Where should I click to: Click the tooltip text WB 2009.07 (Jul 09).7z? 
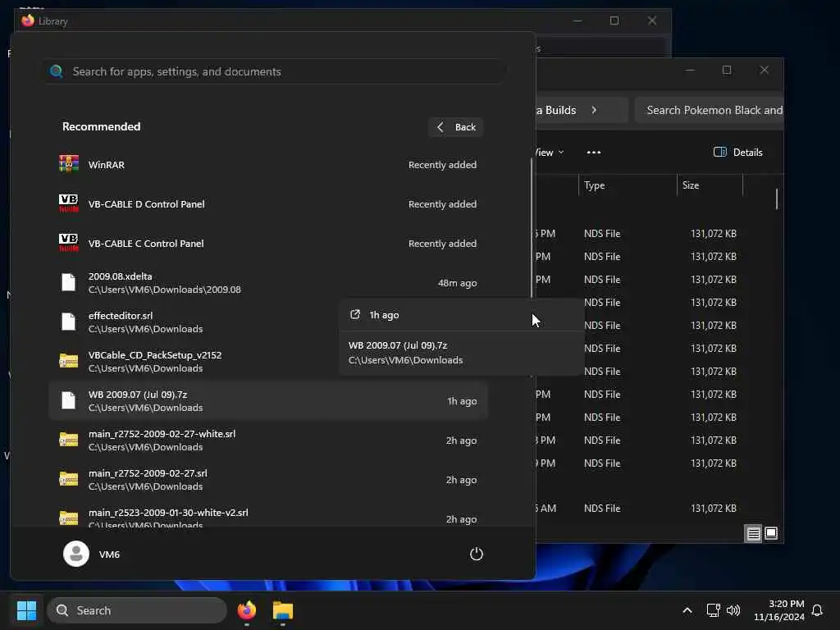pos(398,345)
